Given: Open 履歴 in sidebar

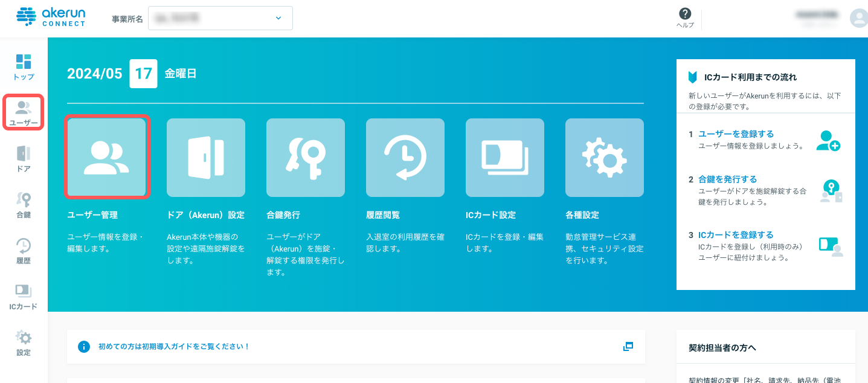Looking at the screenshot, I should [x=24, y=251].
